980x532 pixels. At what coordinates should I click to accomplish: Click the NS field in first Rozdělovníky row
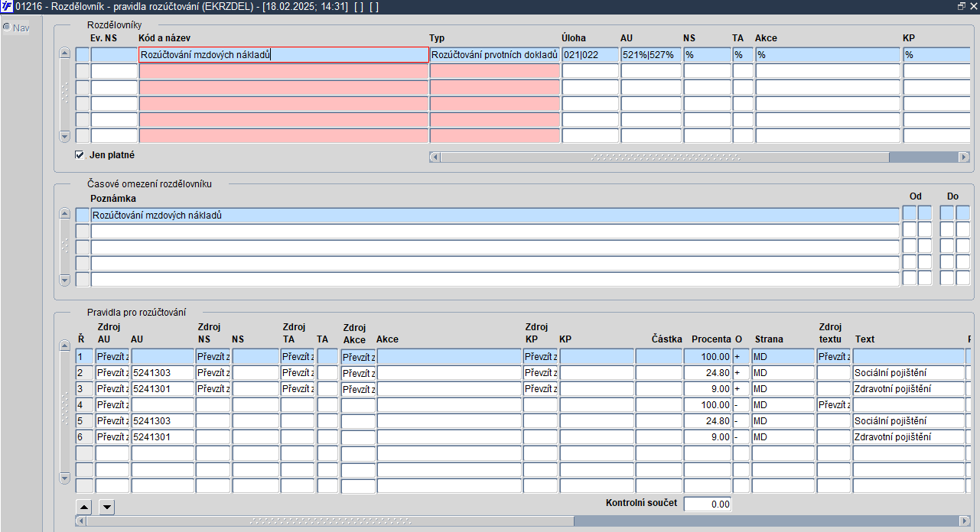coord(708,55)
